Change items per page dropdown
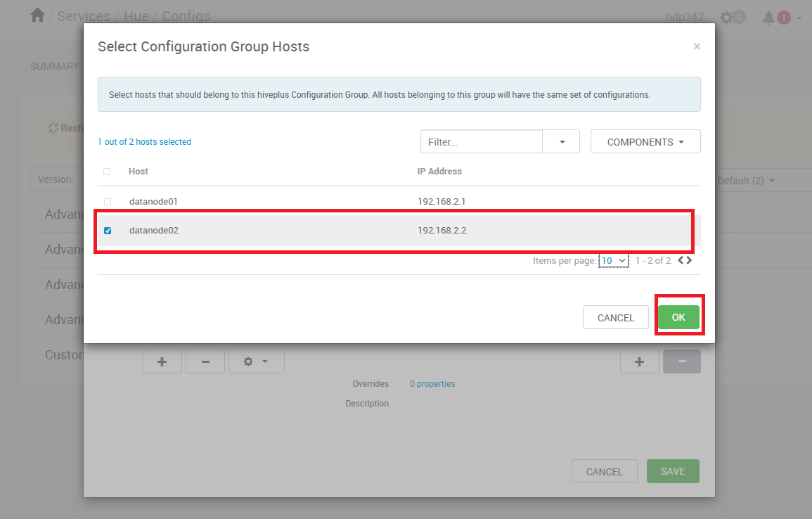 tap(614, 260)
